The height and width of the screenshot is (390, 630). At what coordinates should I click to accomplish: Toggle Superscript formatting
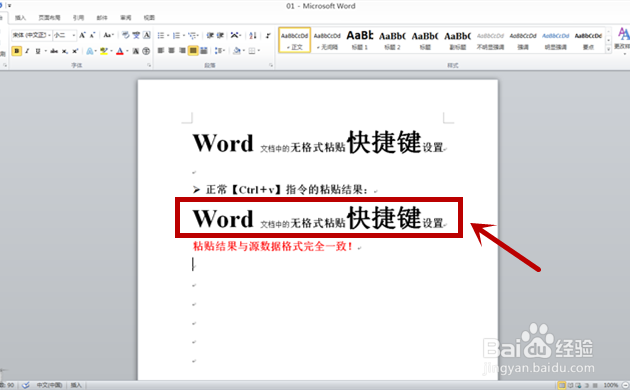click(75, 51)
